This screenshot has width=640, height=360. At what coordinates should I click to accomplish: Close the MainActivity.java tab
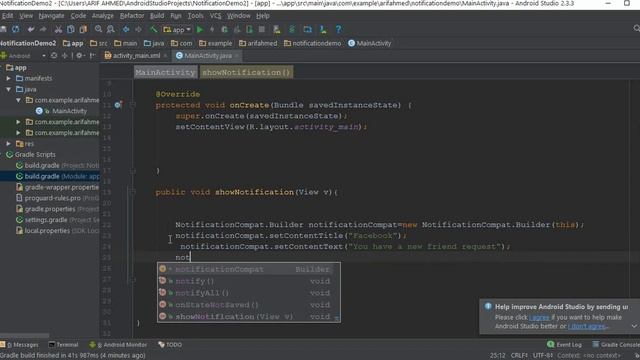237,56
